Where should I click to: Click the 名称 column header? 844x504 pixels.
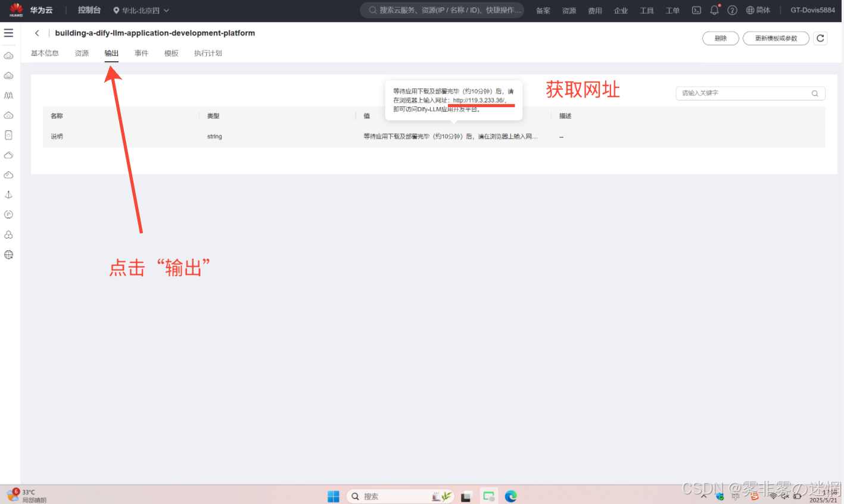(57, 116)
